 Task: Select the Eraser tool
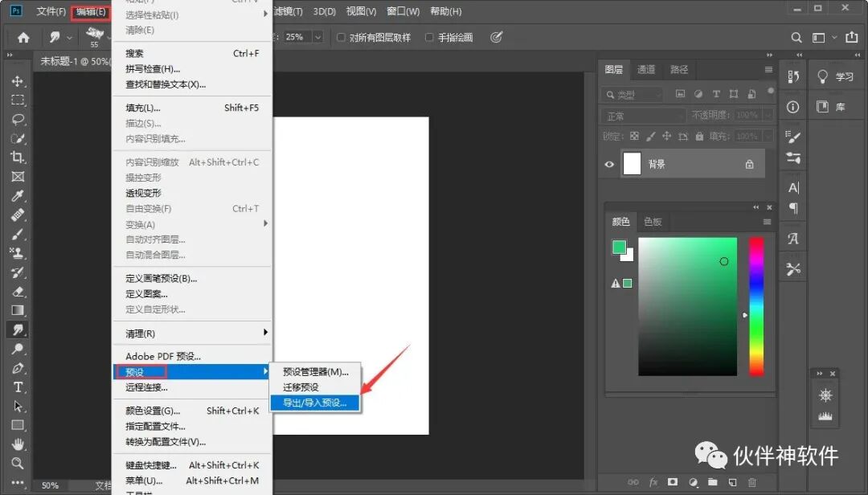coord(18,291)
